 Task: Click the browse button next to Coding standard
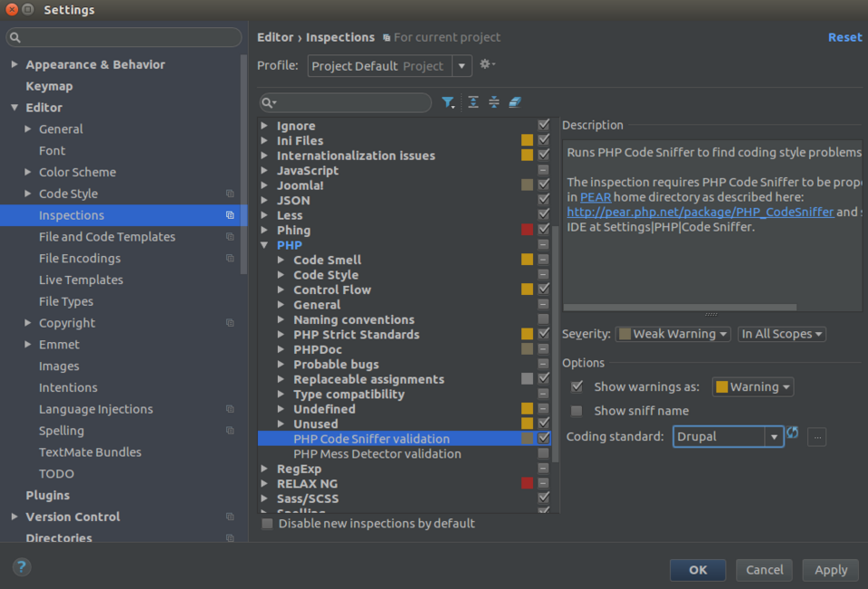click(816, 436)
